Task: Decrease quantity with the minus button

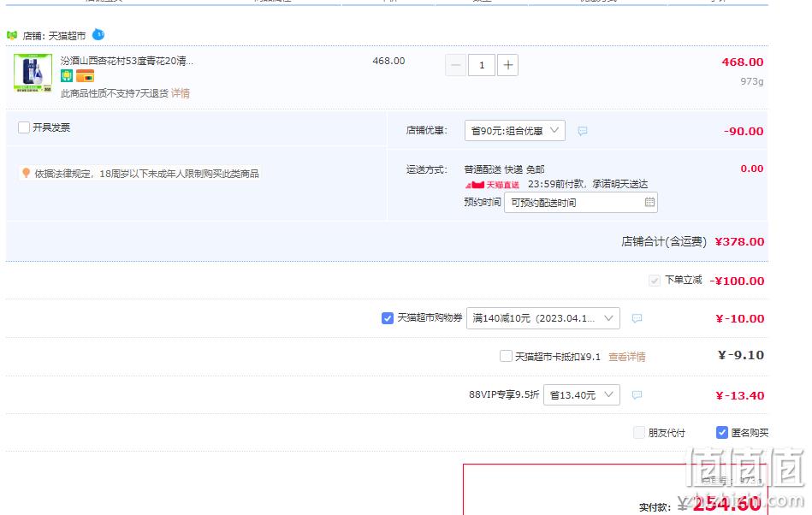Action: click(456, 65)
